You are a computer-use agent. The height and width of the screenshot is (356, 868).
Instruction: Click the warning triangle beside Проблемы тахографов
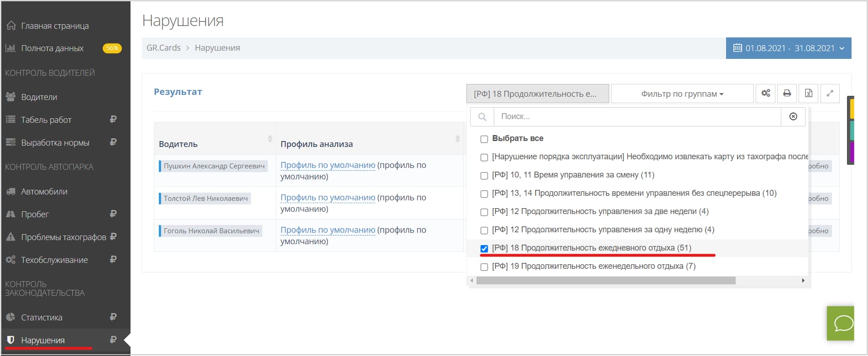[x=10, y=237]
